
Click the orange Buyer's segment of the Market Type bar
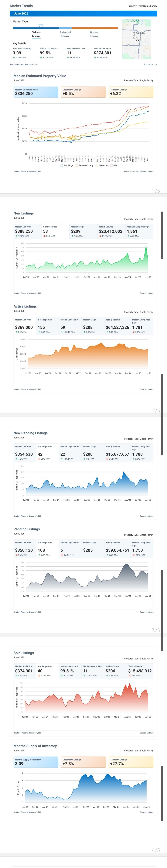tap(95, 28)
